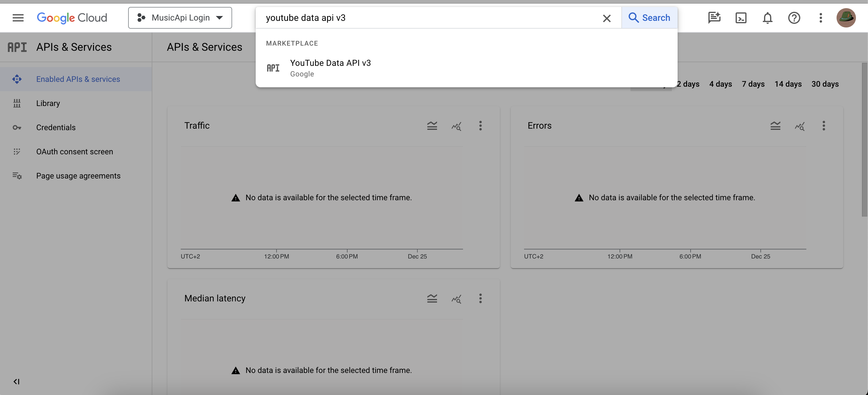Toggle the Median latency chart legend
Viewport: 868px width, 395px height.
point(432,298)
